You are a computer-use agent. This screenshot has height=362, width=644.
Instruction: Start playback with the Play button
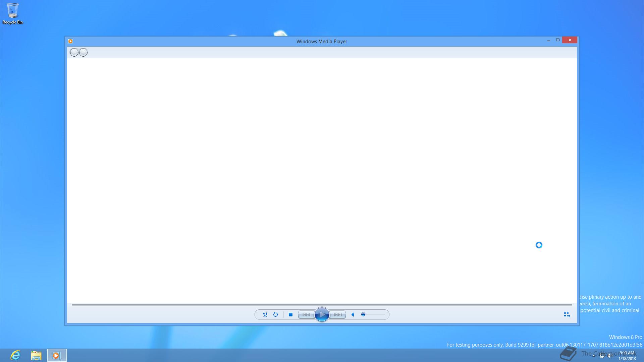322,315
